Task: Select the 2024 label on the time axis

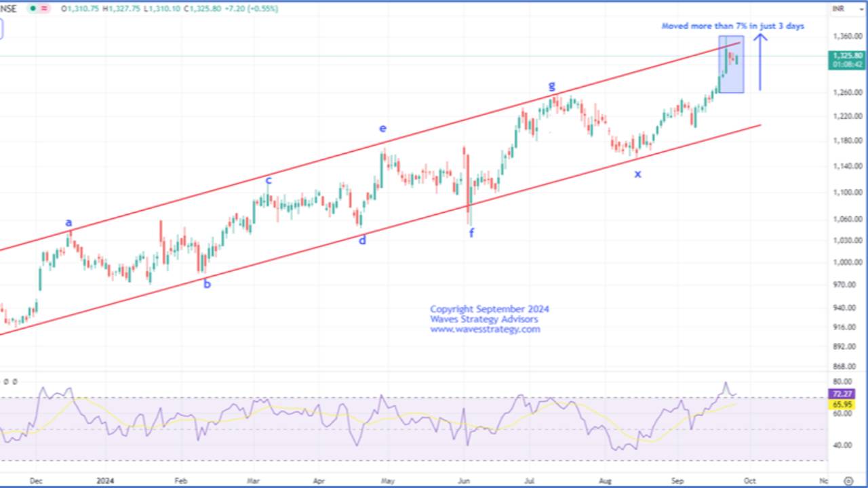Action: pos(105,481)
